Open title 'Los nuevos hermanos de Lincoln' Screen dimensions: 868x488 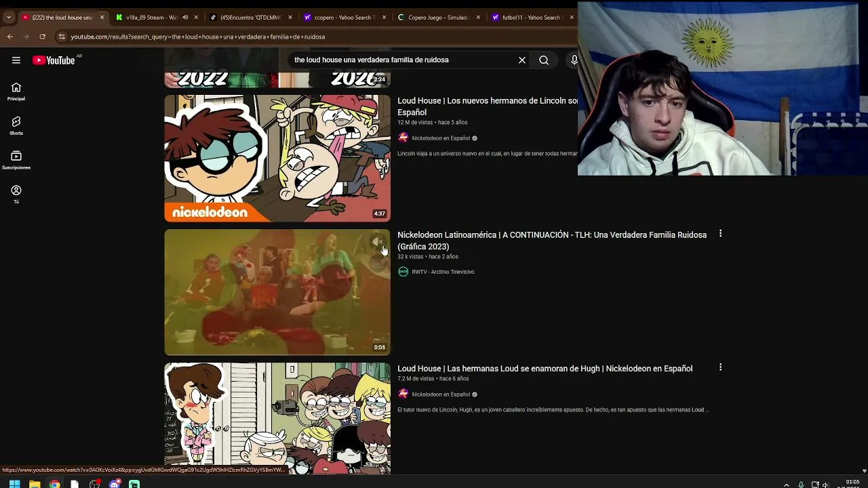[x=488, y=106]
